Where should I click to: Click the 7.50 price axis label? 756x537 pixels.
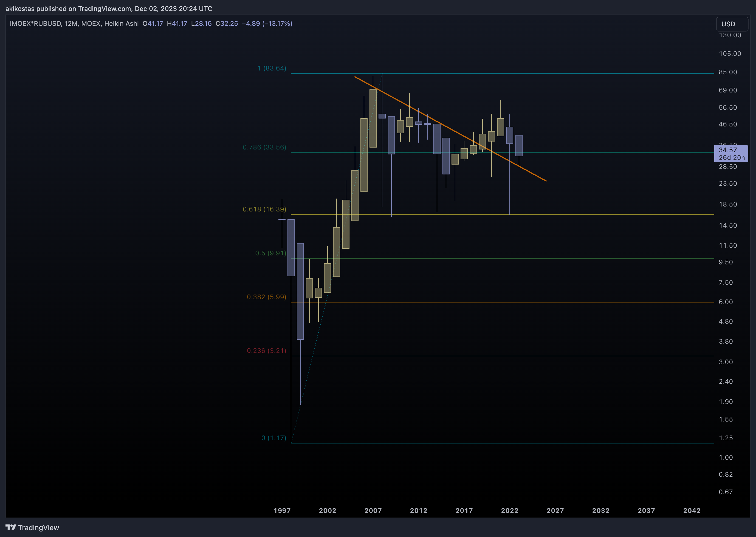(x=726, y=282)
